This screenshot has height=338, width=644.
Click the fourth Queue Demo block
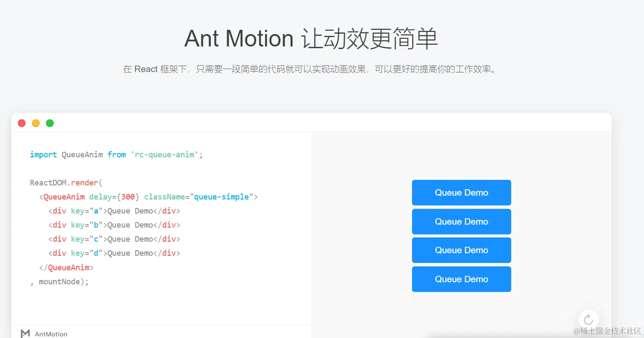pyautogui.click(x=461, y=279)
